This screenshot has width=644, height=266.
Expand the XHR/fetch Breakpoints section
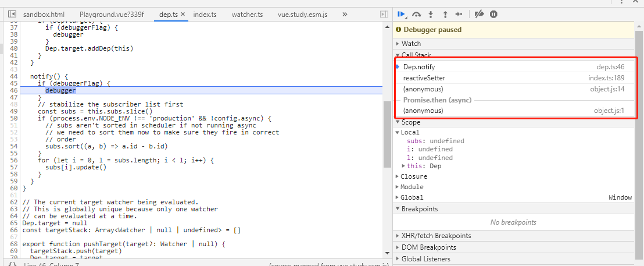[436, 236]
